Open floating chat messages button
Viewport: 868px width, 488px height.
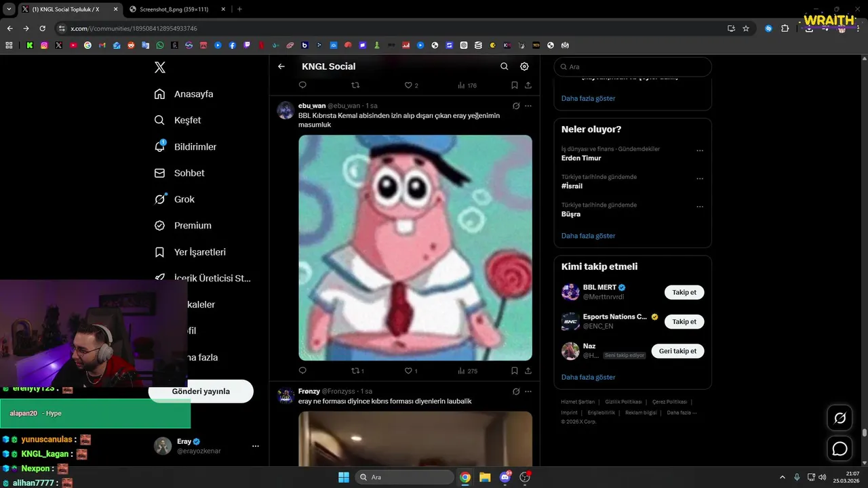[840, 449]
